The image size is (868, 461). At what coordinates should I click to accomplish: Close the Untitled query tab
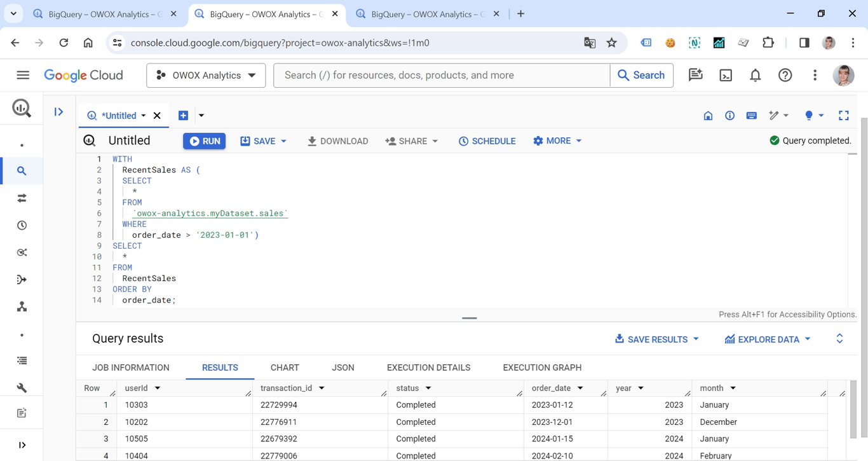click(x=157, y=116)
